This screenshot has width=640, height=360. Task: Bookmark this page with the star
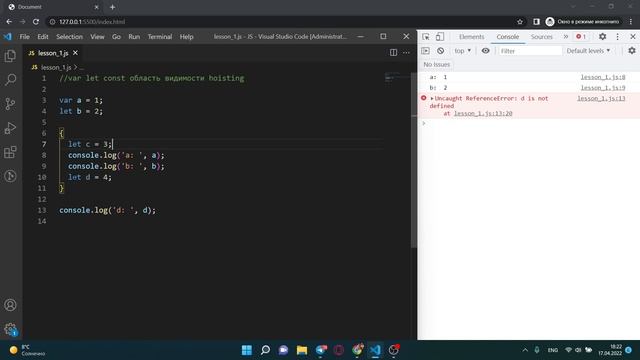click(x=520, y=22)
